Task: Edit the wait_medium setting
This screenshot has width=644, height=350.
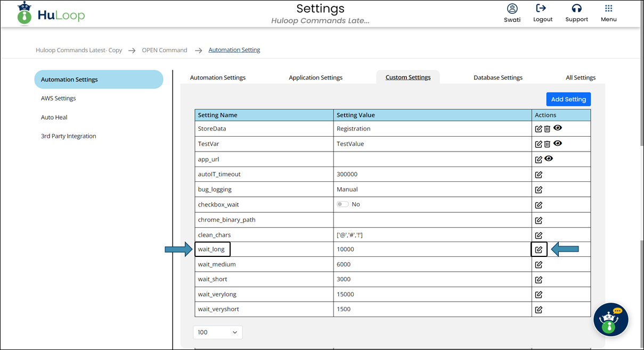Action: pyautogui.click(x=539, y=264)
